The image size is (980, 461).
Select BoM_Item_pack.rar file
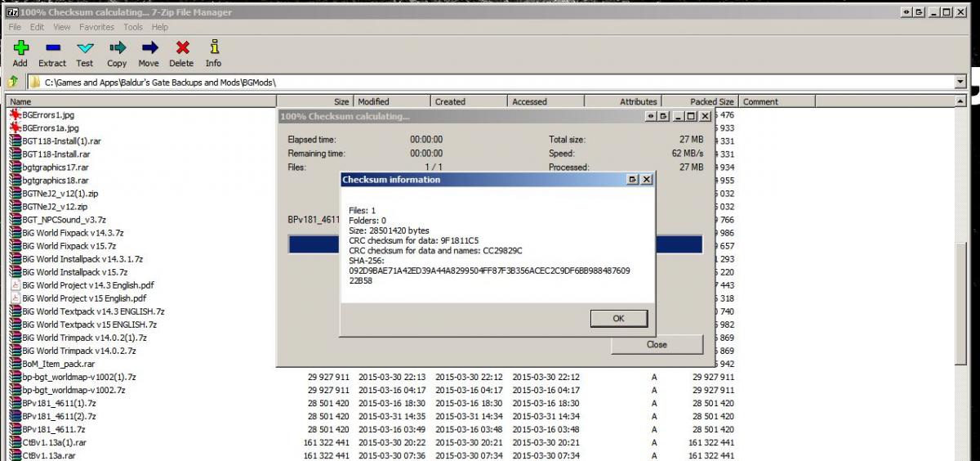coord(58,364)
